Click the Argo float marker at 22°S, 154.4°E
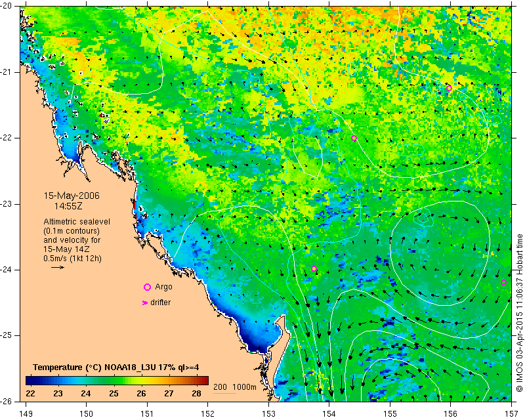The image size is (525, 420). click(x=354, y=138)
